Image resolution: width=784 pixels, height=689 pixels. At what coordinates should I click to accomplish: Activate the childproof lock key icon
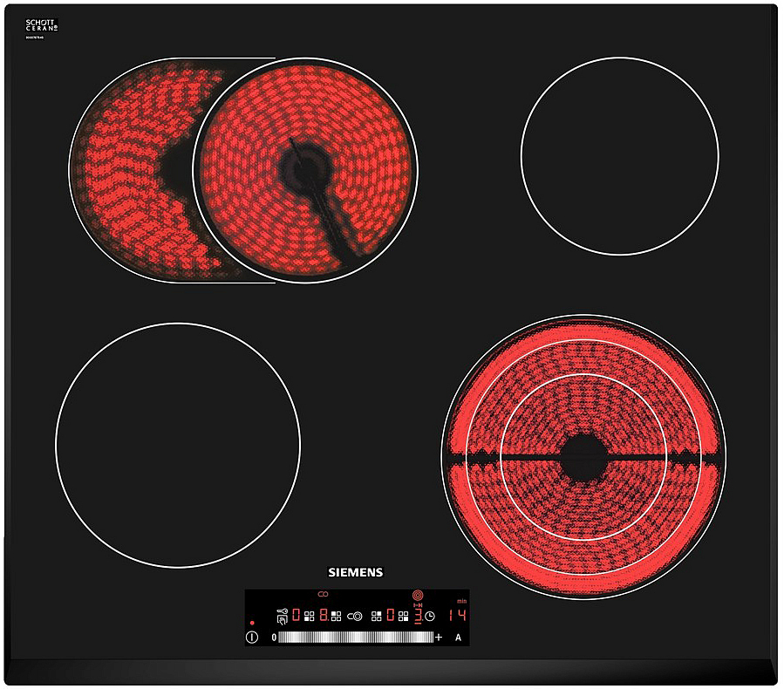point(281,611)
